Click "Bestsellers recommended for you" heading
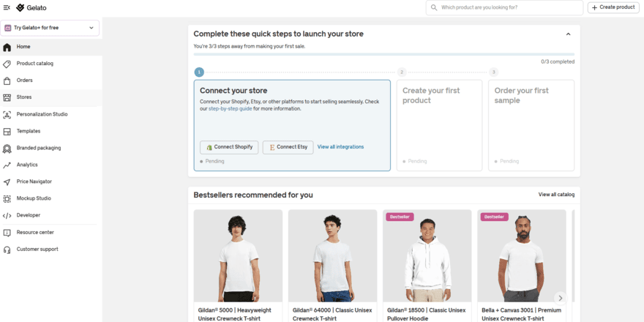Image resolution: width=644 pixels, height=322 pixels. 253,195
